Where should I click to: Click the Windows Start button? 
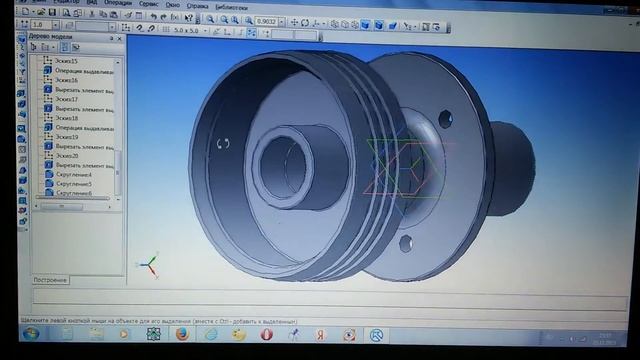[x=31, y=334]
